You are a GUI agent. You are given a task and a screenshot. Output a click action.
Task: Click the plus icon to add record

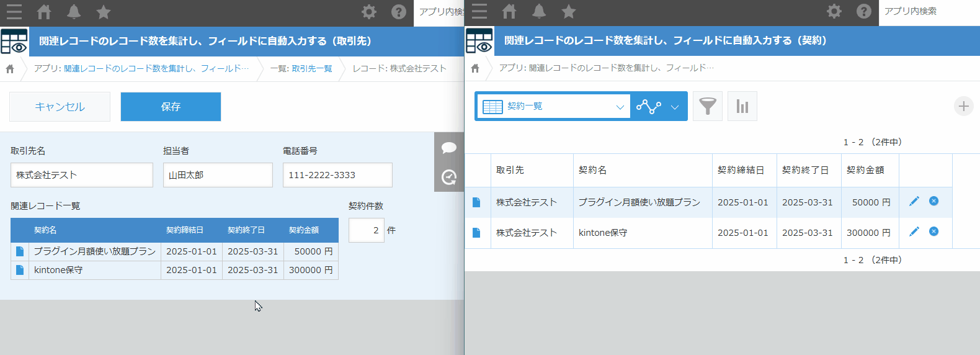point(963,106)
